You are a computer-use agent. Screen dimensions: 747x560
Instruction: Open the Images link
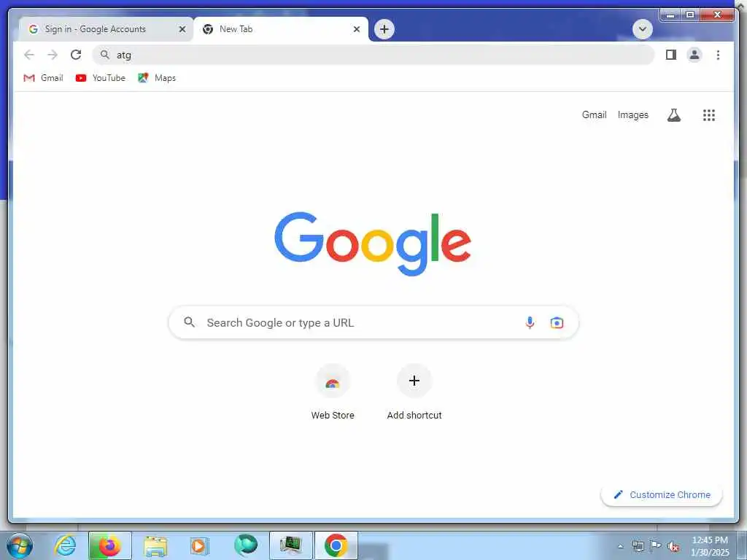pyautogui.click(x=632, y=114)
